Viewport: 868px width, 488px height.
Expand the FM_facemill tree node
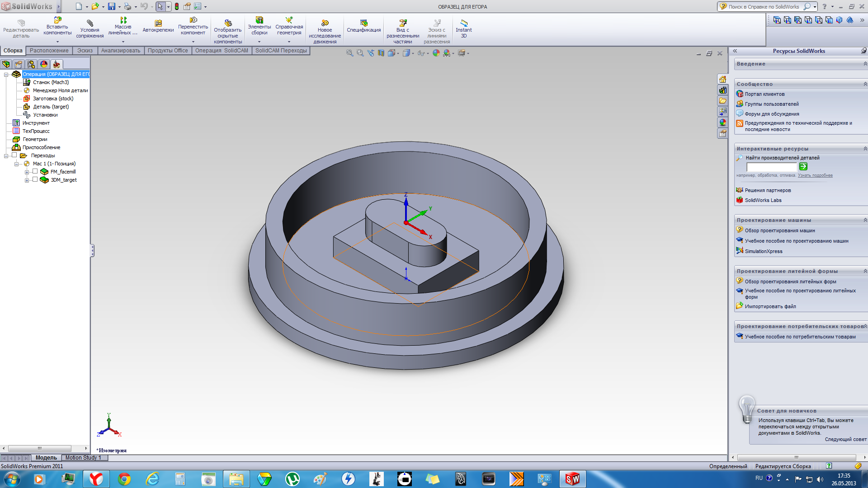[x=27, y=172]
